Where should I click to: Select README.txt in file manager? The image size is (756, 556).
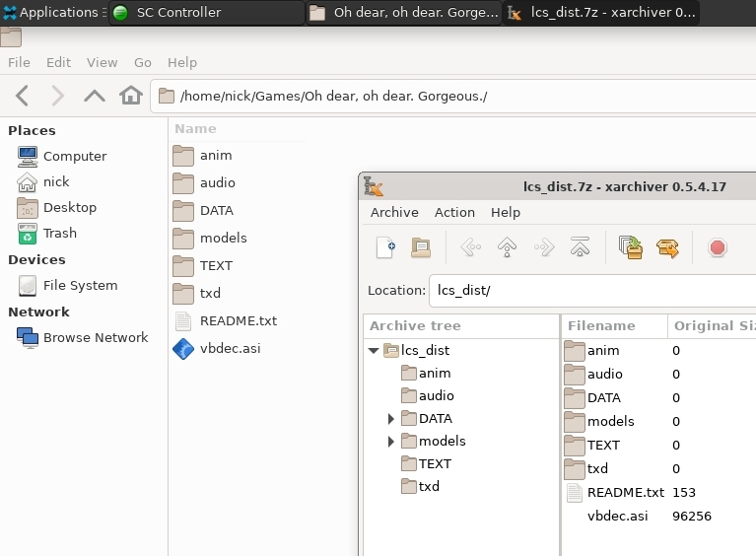(225, 321)
